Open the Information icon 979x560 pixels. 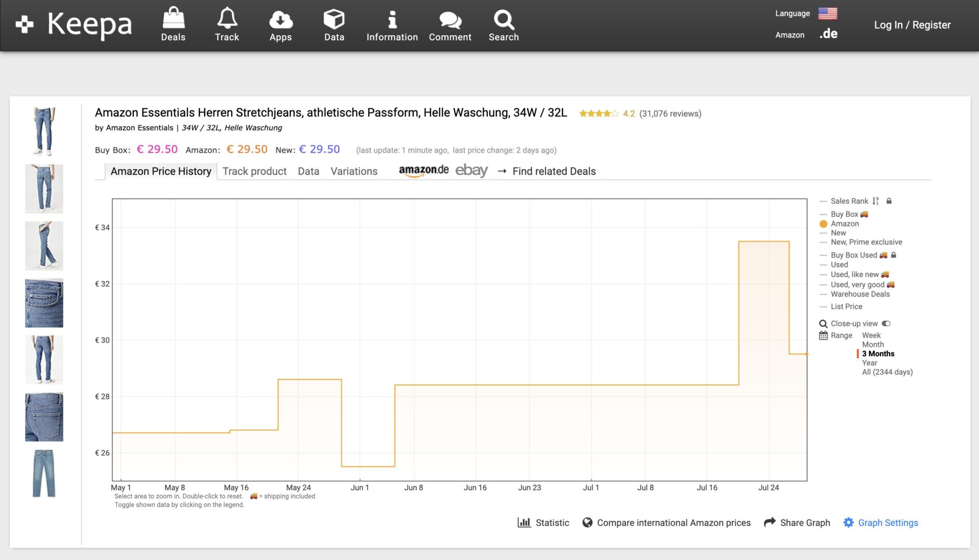pos(392,20)
